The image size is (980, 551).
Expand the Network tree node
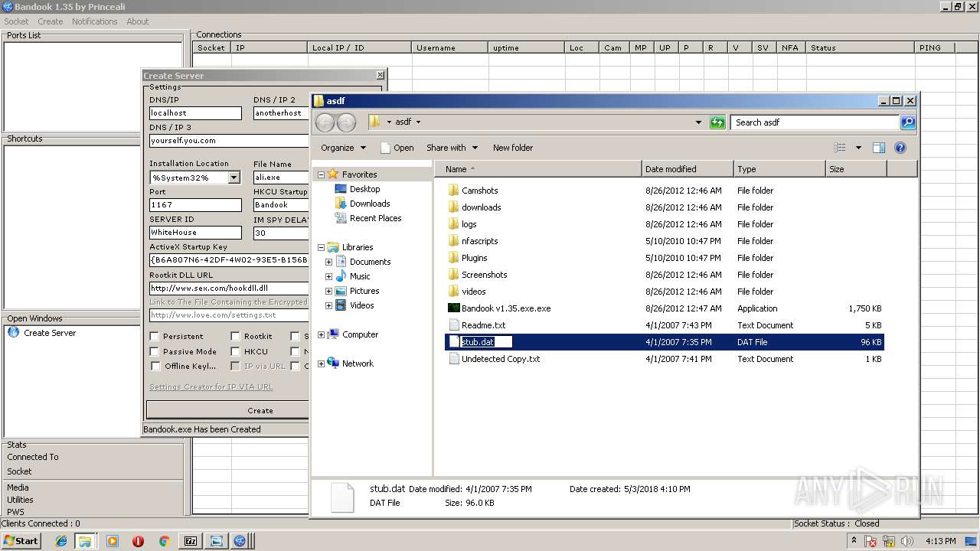pos(321,364)
